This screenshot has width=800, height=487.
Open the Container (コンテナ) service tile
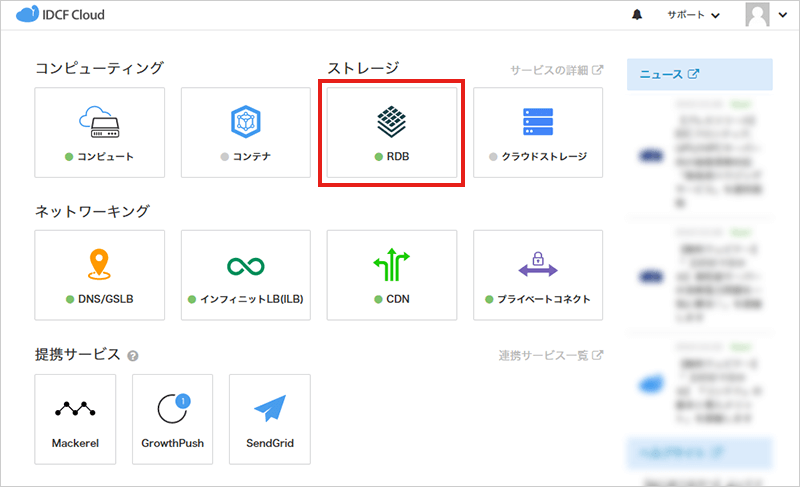[245, 133]
